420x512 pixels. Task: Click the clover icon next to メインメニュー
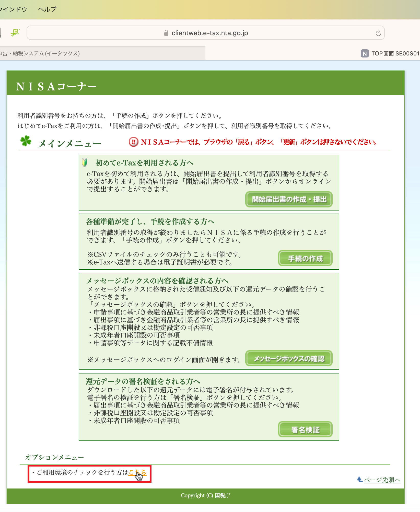26,141
